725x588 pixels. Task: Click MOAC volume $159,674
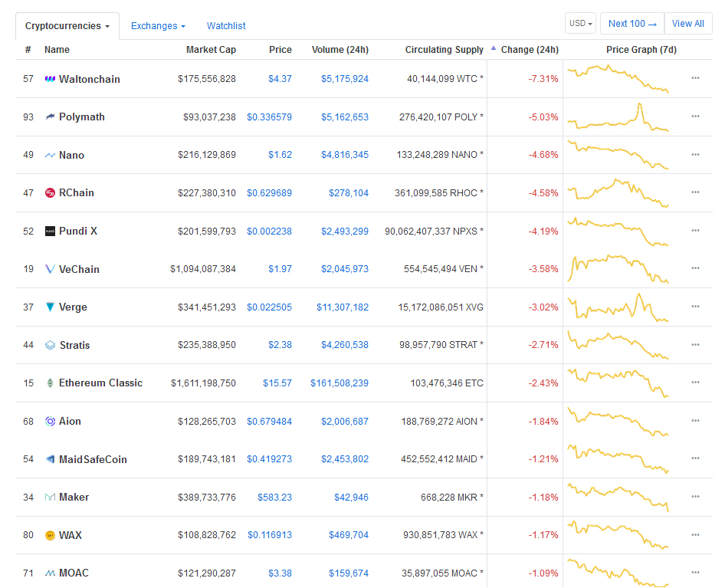coord(349,573)
